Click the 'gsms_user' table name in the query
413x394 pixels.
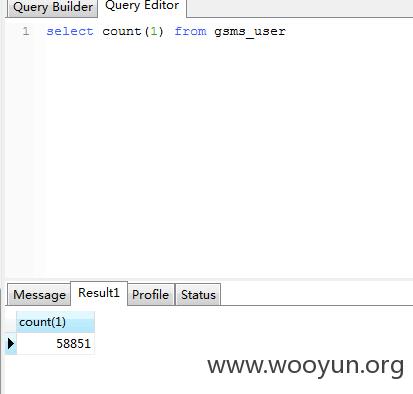coord(250,32)
